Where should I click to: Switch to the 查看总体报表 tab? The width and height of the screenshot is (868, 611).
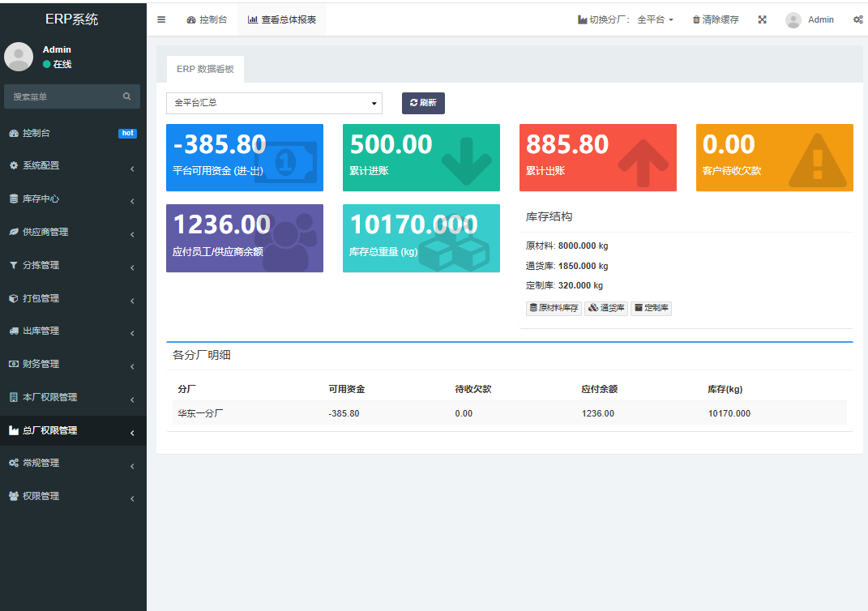(282, 20)
